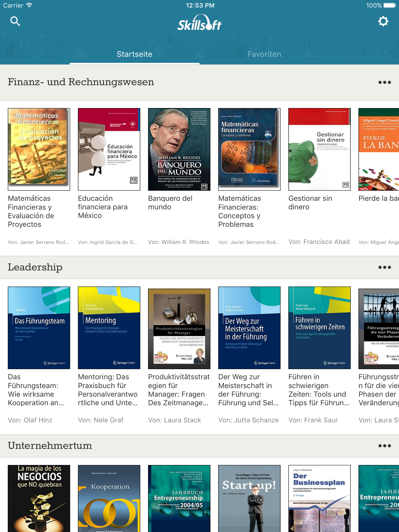This screenshot has width=399, height=532.
Task: Expand more options for Finanz- und Rechnungswesen
Action: [385, 82]
